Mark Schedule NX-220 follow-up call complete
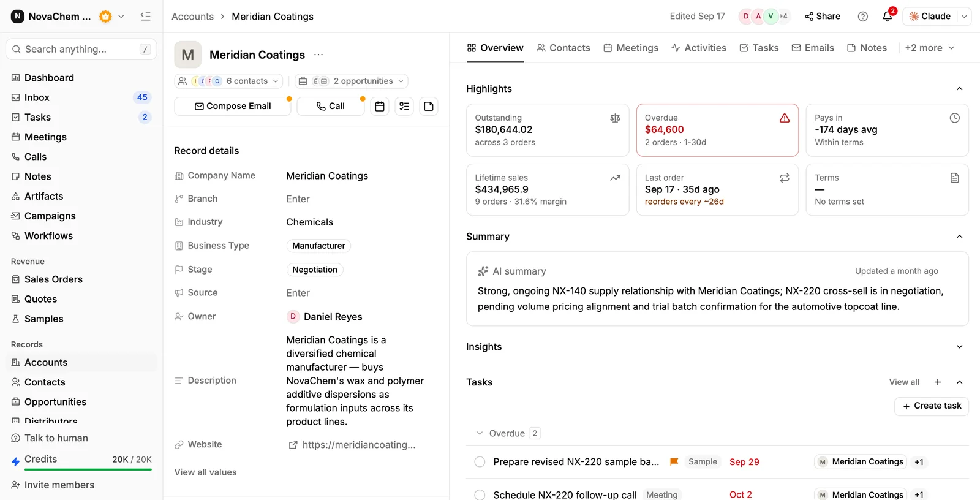The height and width of the screenshot is (500, 980). (x=480, y=495)
